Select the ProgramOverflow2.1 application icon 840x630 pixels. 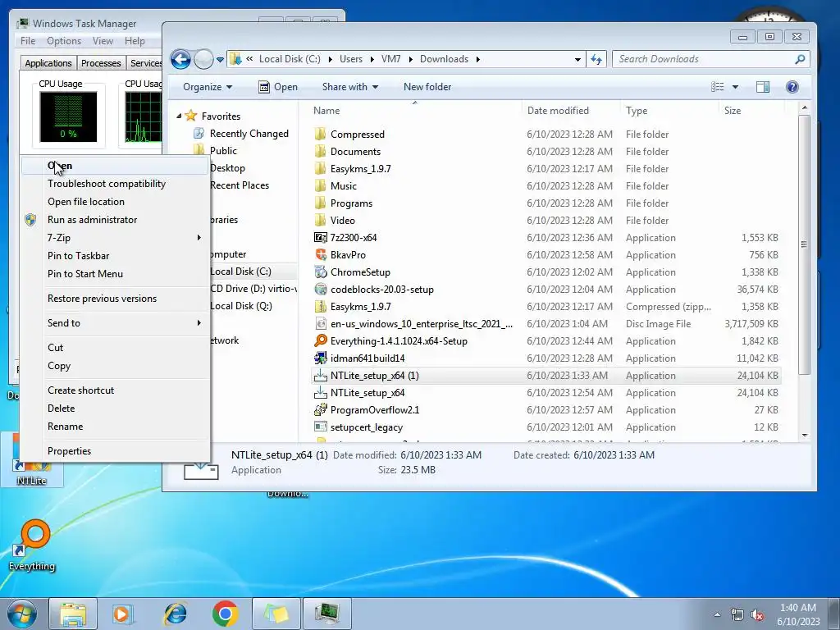click(321, 410)
